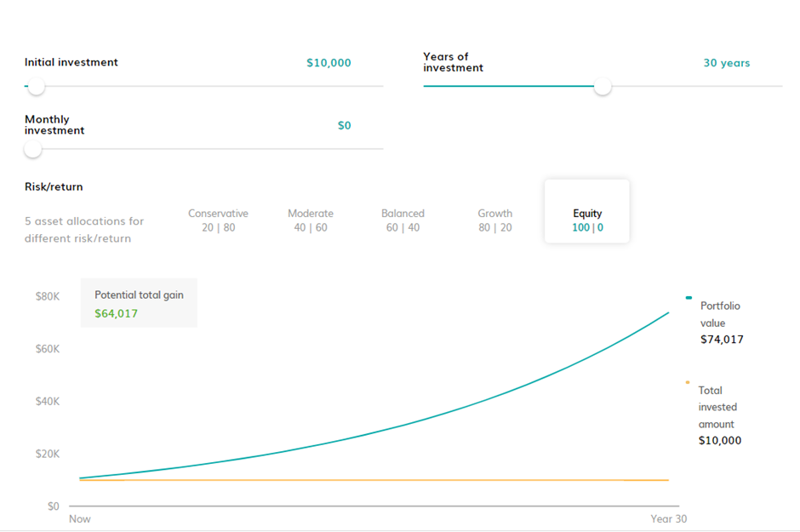Screen dimensions: 800x532
Task: Click the Initial investment slider track midpoint
Action: (203, 86)
